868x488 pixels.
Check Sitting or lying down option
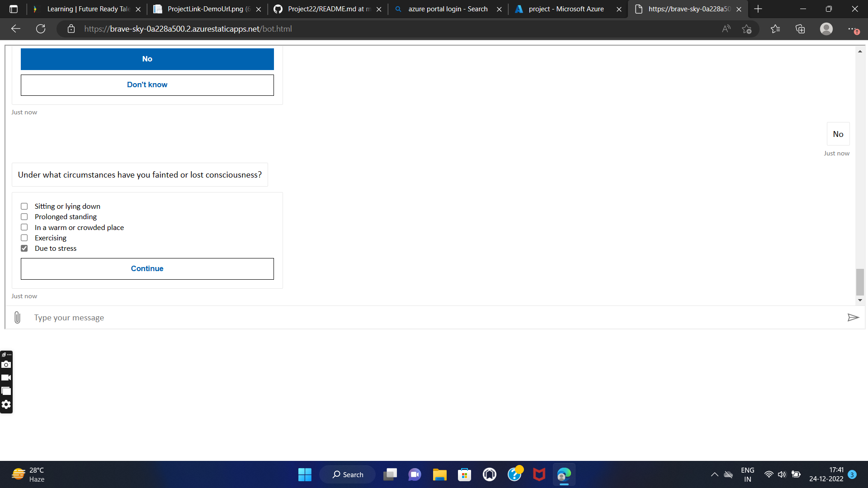24,206
